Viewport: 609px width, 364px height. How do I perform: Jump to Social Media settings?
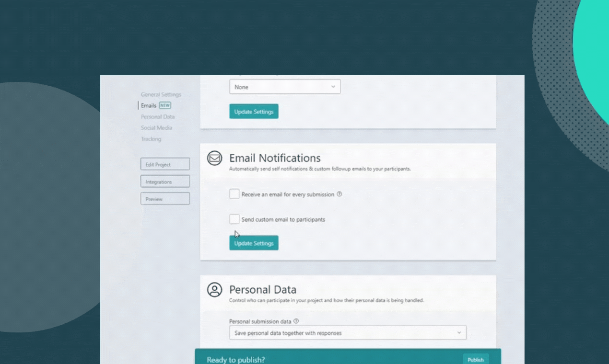156,128
